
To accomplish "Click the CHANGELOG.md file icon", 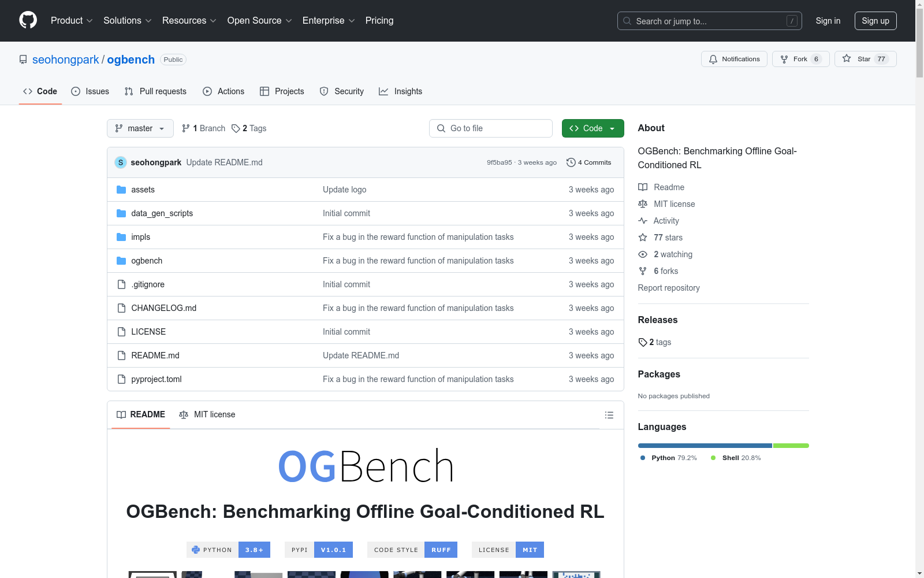I will click(x=121, y=308).
